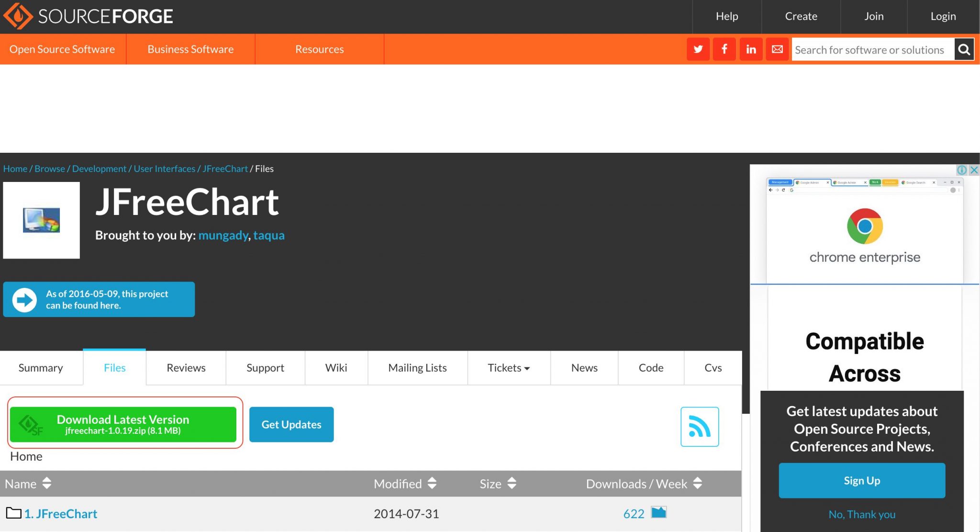Open the Summary tab
The image size is (980, 532).
click(x=41, y=368)
